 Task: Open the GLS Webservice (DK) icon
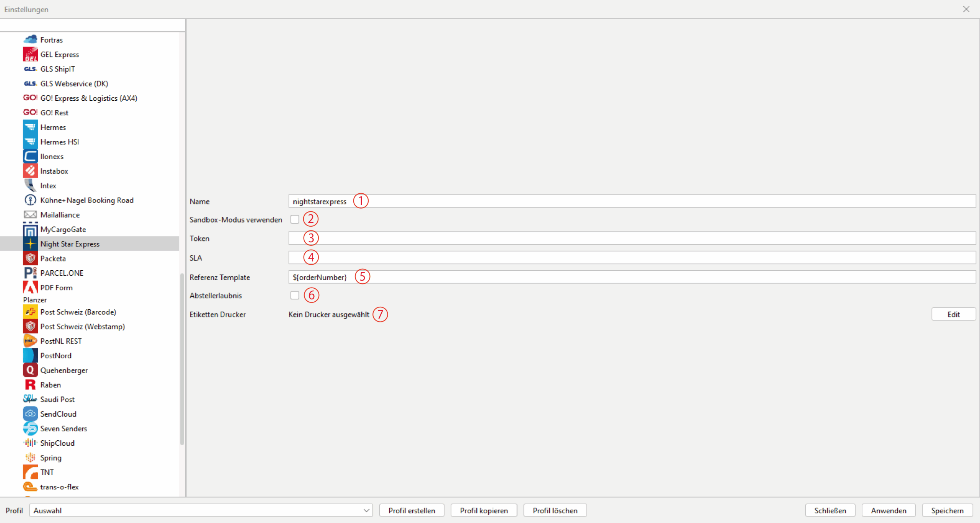point(30,83)
